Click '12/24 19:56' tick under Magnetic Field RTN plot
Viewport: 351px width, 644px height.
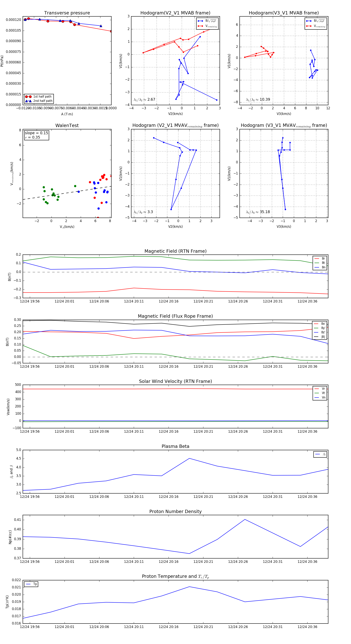30,301
